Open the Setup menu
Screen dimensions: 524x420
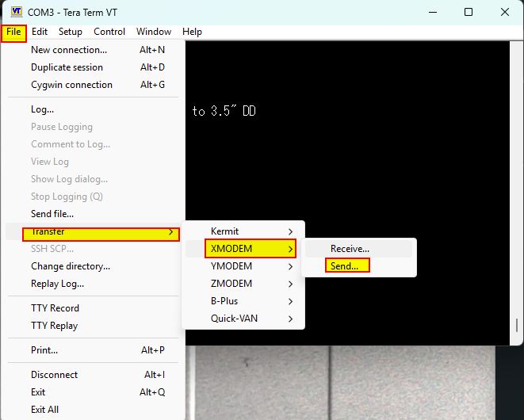[71, 32]
